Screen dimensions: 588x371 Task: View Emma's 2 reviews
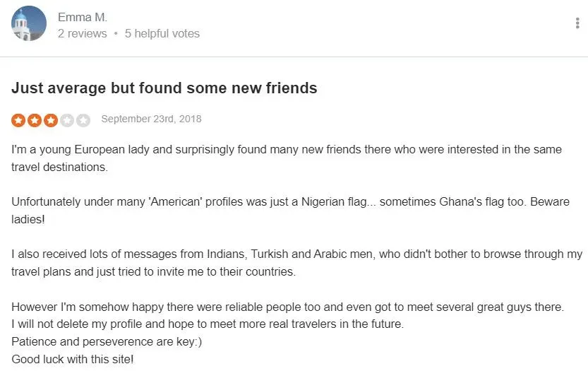click(x=83, y=33)
